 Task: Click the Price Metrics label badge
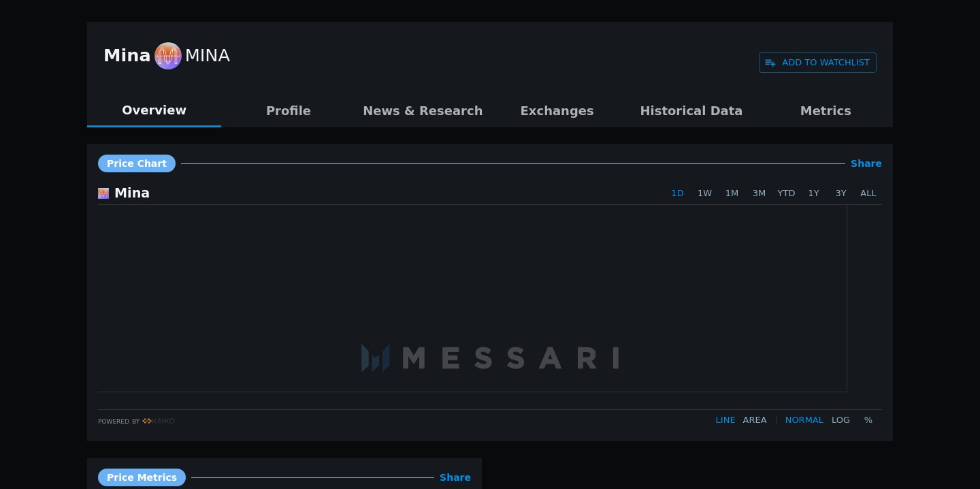point(142,477)
